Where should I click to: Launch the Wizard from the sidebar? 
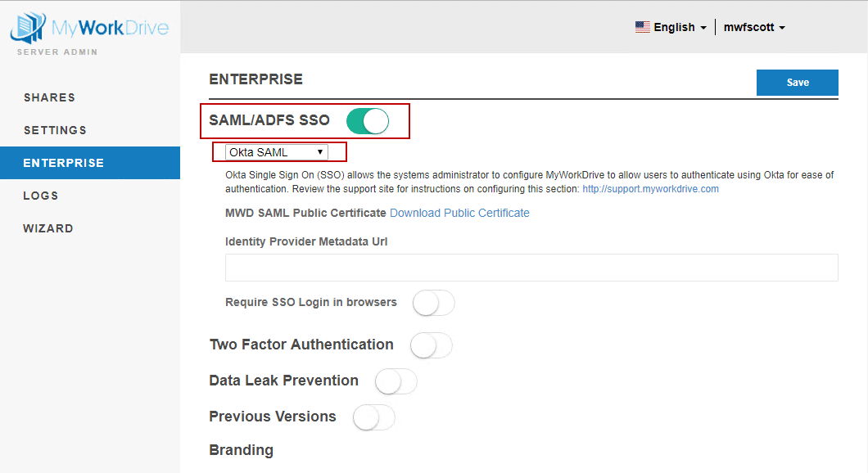click(48, 228)
